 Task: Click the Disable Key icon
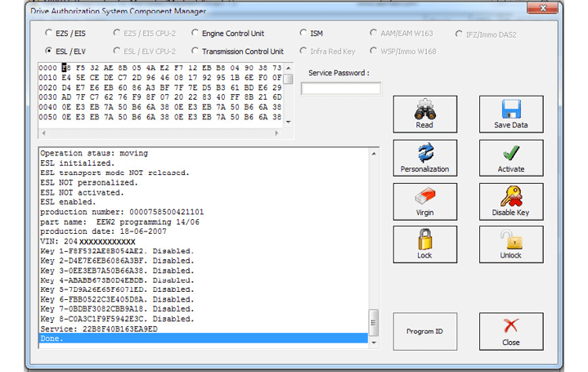(511, 196)
